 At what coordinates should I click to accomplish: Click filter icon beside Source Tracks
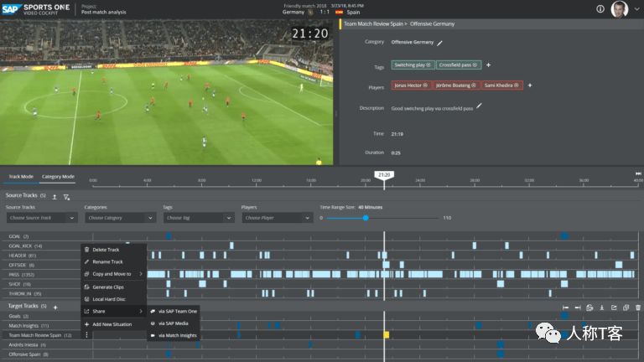(66, 196)
